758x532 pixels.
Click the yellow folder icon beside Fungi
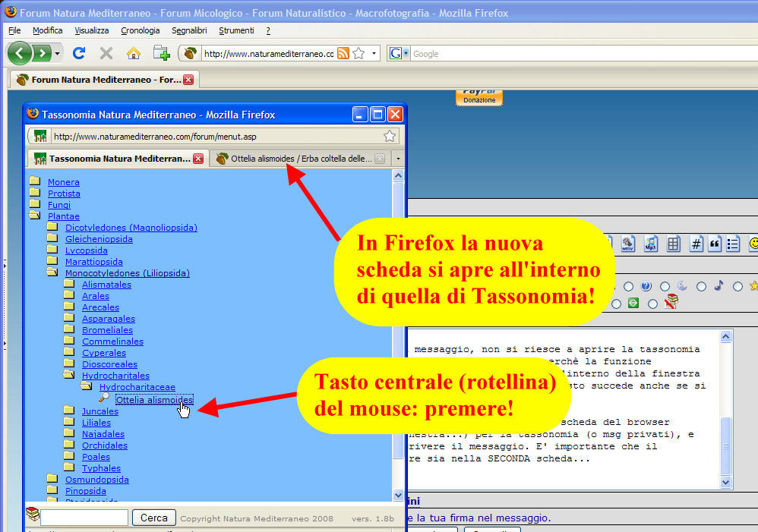coord(34,203)
